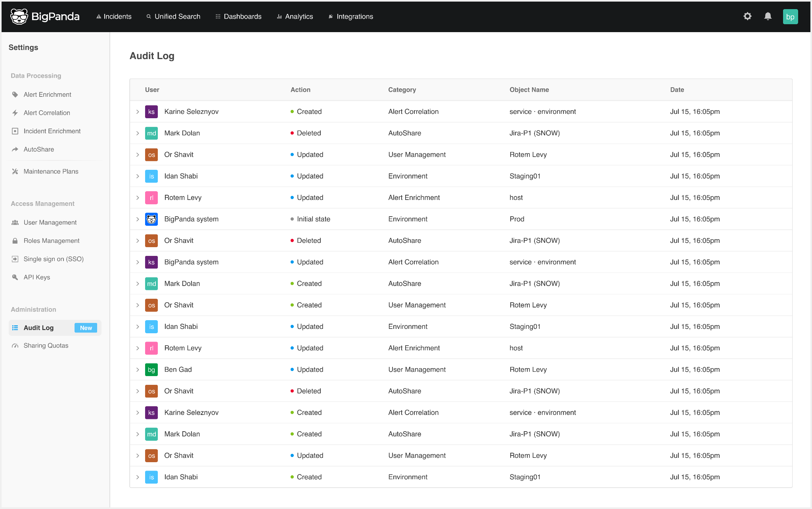Open the Alert Enrichment settings icon
Viewport: 812px width, 509px height.
15,94
